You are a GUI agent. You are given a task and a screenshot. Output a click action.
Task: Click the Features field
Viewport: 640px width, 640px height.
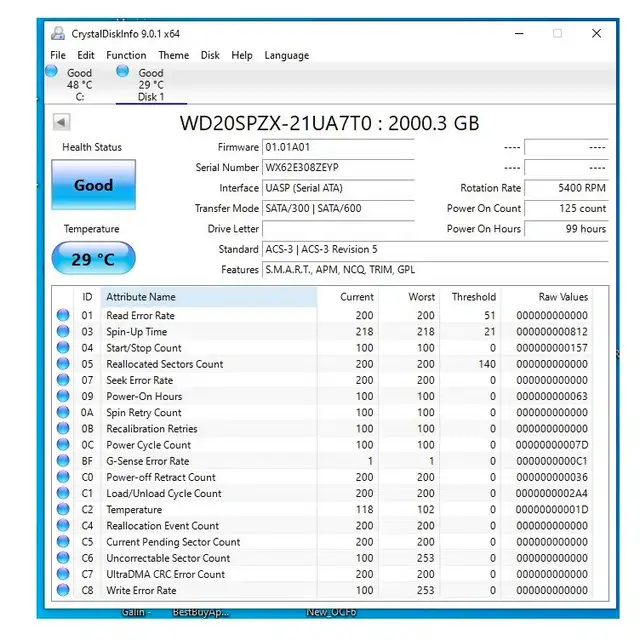coord(435,270)
